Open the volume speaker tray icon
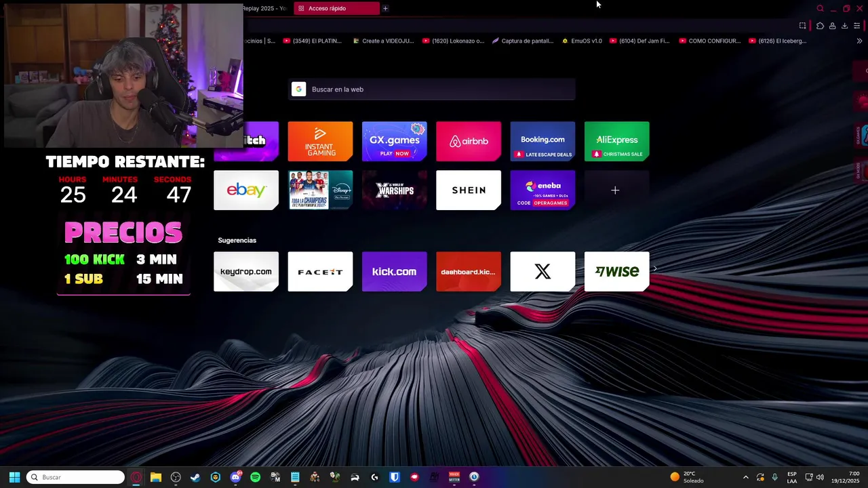The image size is (868, 488). click(820, 477)
